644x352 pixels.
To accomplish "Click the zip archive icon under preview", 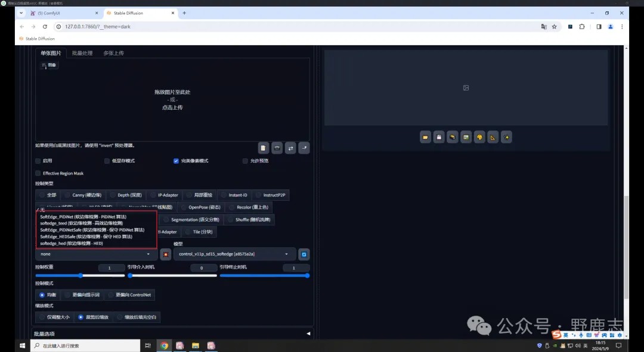I will (453, 137).
